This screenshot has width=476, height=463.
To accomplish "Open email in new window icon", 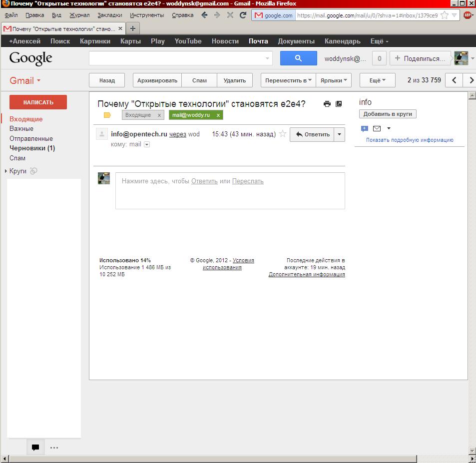I will [339, 104].
